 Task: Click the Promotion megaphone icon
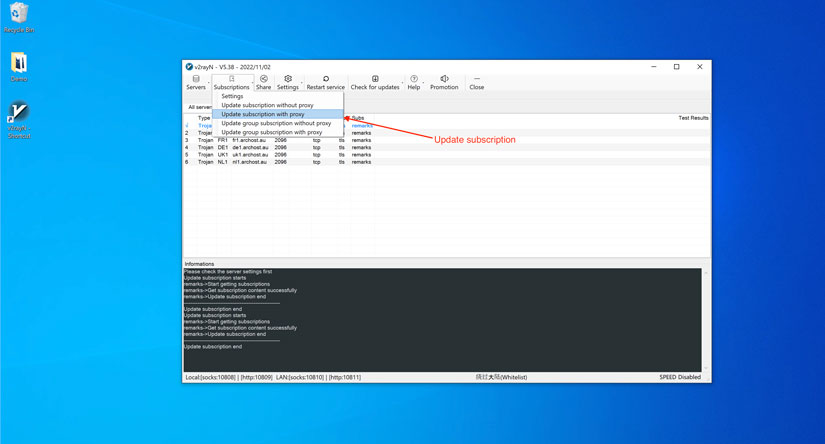pyautogui.click(x=444, y=82)
